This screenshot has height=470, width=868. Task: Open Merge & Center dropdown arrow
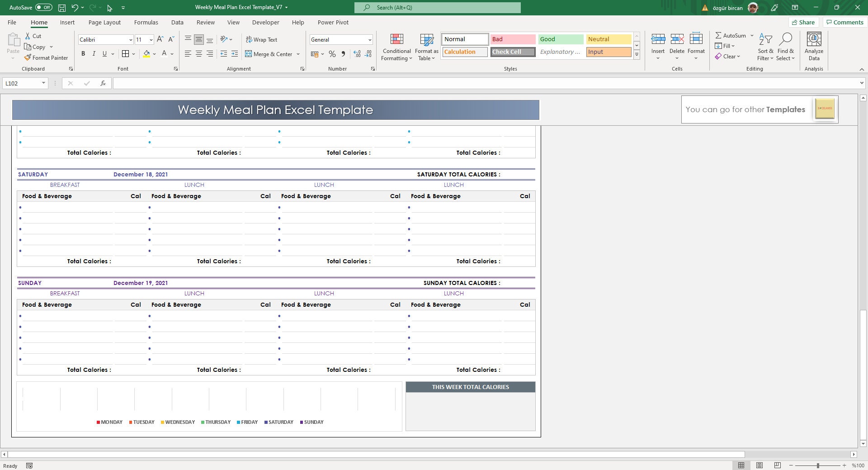pos(298,54)
